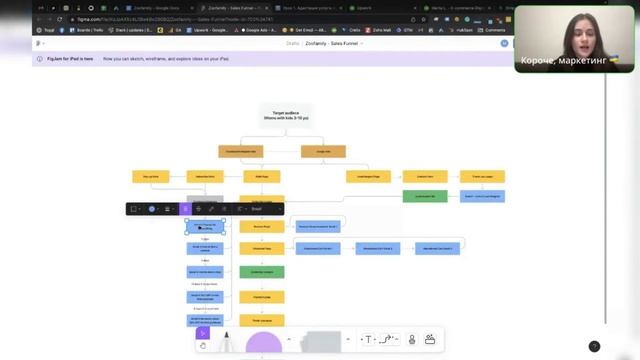Screen dimensions: 640x360
Task: Toggle strikethrough on shape text
Action: [198, 209]
